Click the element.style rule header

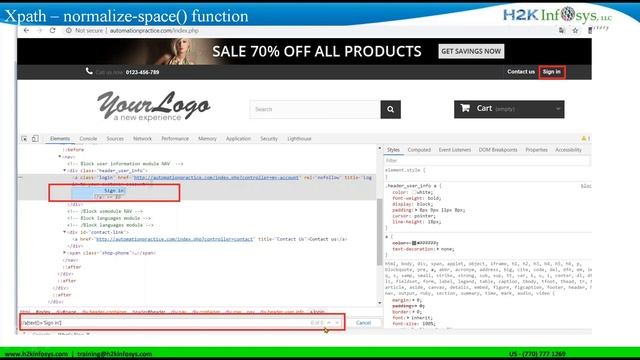405,170
